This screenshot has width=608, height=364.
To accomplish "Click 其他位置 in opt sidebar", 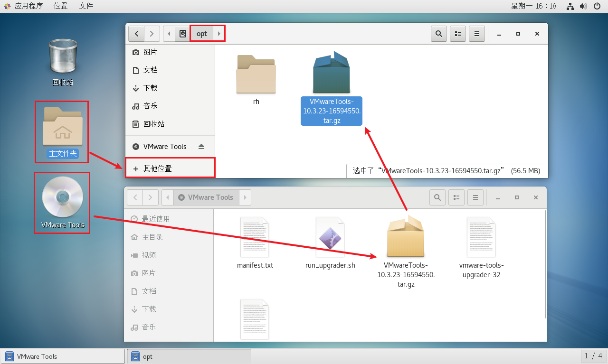I will click(x=170, y=168).
